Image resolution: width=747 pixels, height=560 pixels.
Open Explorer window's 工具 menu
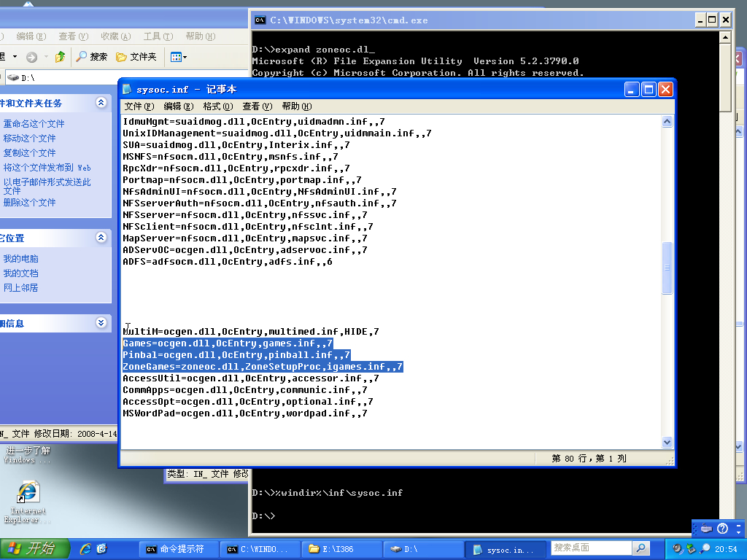point(158,36)
